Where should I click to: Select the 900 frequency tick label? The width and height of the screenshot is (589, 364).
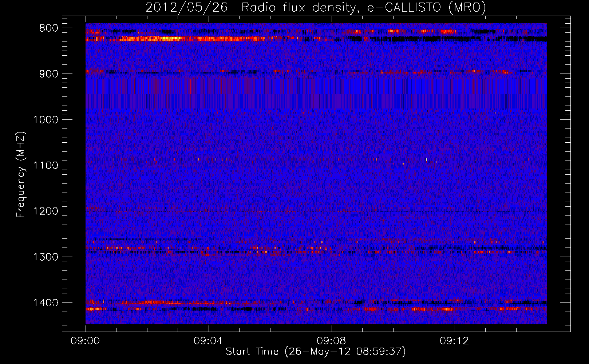[49, 74]
